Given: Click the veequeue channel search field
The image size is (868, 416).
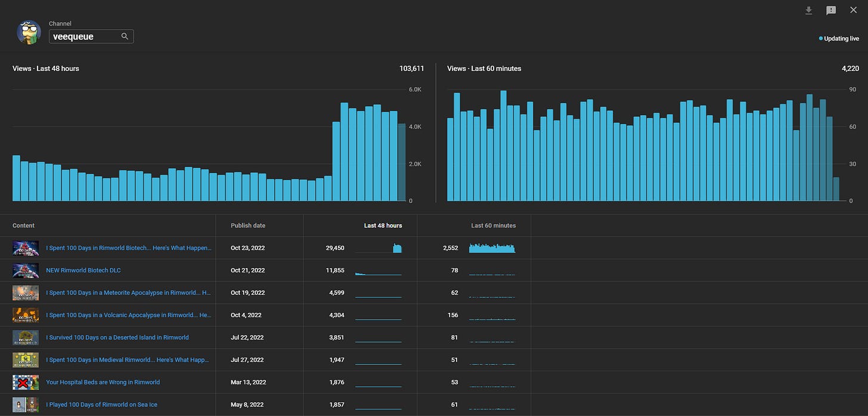Looking at the screenshot, I should click(91, 36).
